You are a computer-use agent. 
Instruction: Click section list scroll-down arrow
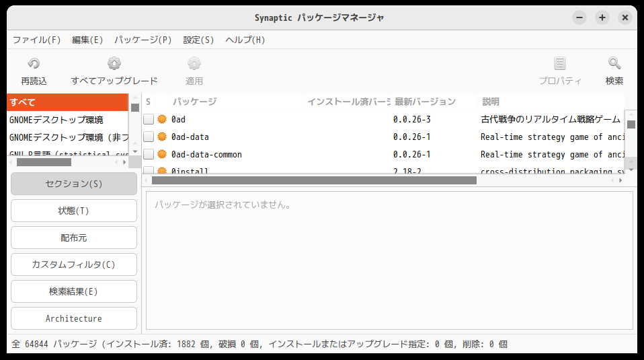point(135,151)
